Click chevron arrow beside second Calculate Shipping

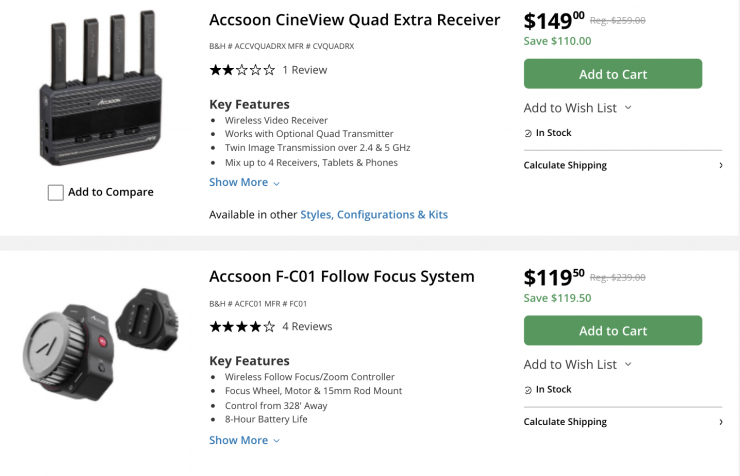pyautogui.click(x=721, y=422)
